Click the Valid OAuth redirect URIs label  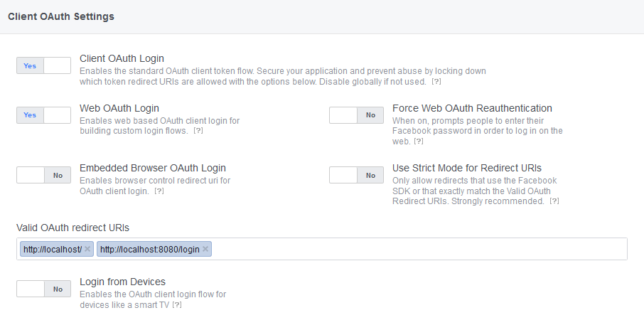tap(73, 227)
